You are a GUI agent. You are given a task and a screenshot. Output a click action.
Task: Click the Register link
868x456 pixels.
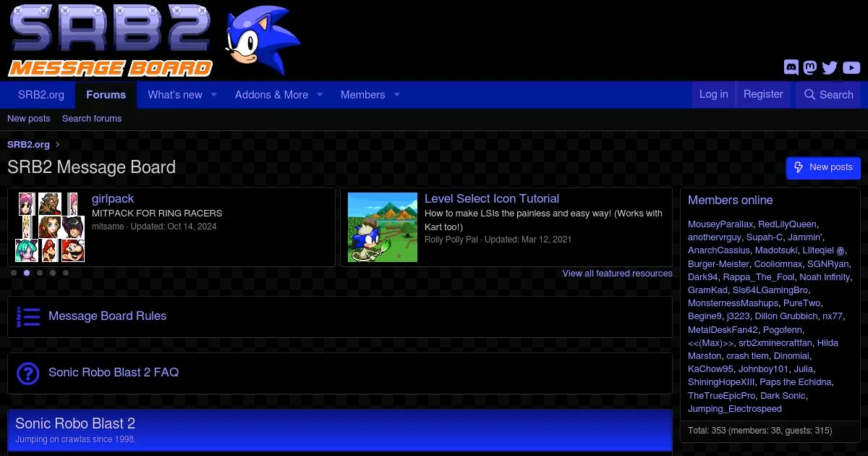coord(763,94)
